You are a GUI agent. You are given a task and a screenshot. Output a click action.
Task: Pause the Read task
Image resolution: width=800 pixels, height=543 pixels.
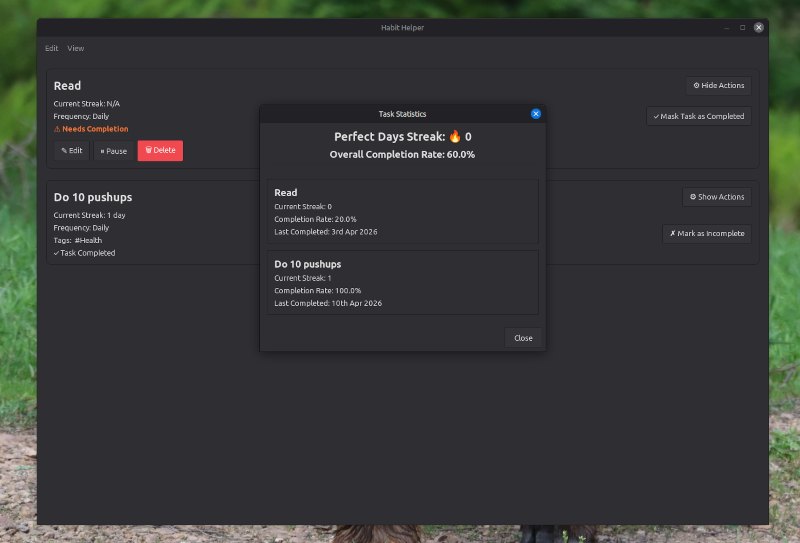[x=114, y=151]
